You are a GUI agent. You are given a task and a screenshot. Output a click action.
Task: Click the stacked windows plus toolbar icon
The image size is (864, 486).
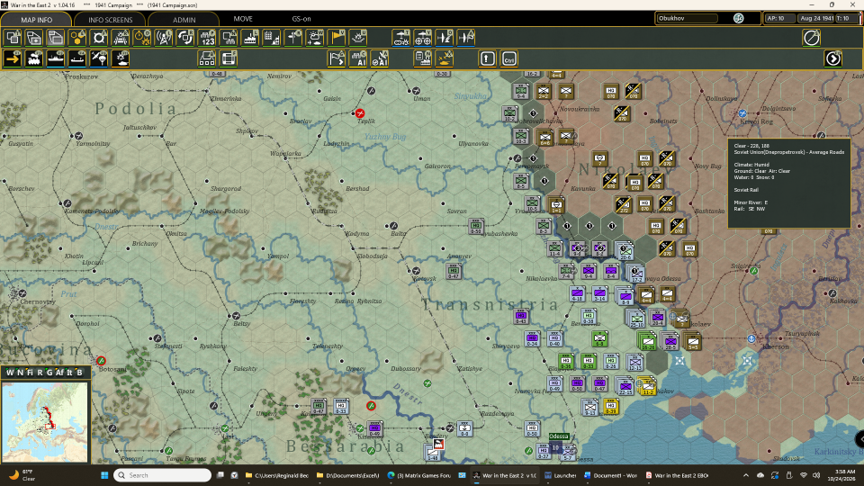click(x=34, y=37)
